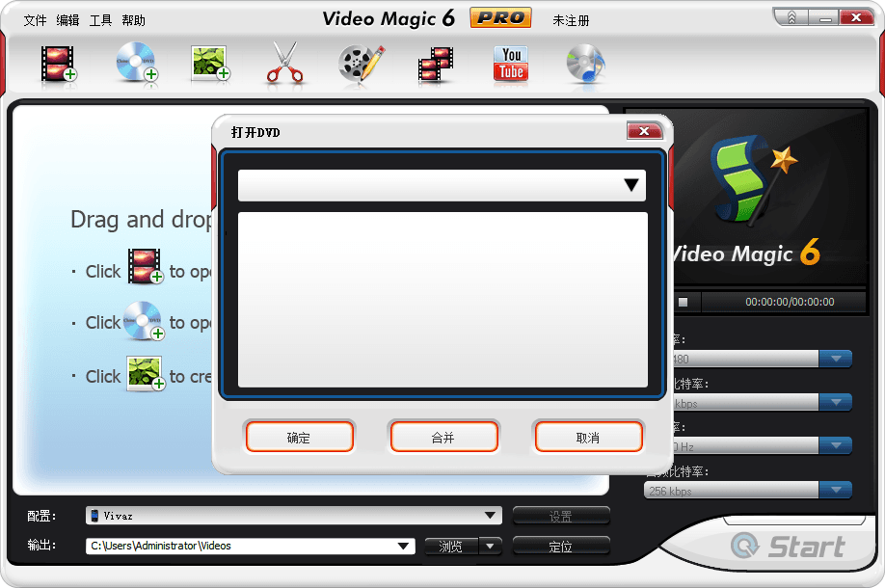Viewport: 885px width, 588px height.
Task: Click the pin-up arrow icon in title bar
Action: [x=791, y=18]
